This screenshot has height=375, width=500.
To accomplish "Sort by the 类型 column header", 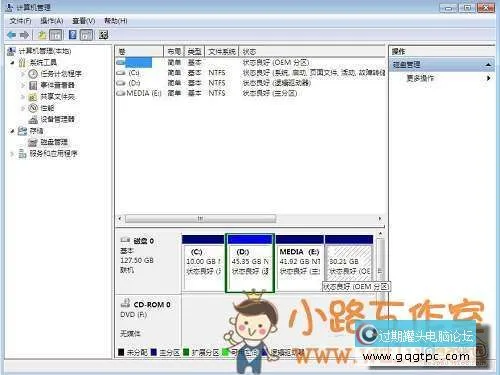I will click(x=194, y=51).
